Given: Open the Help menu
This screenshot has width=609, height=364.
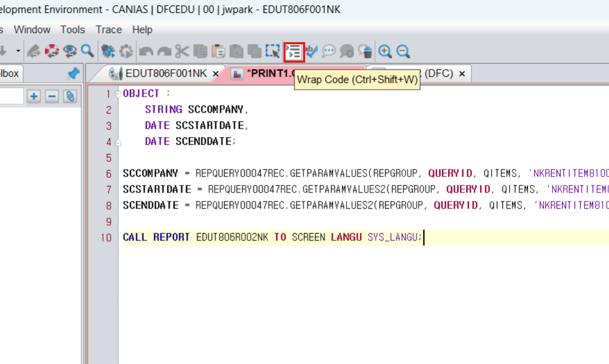Looking at the screenshot, I should point(142,30).
